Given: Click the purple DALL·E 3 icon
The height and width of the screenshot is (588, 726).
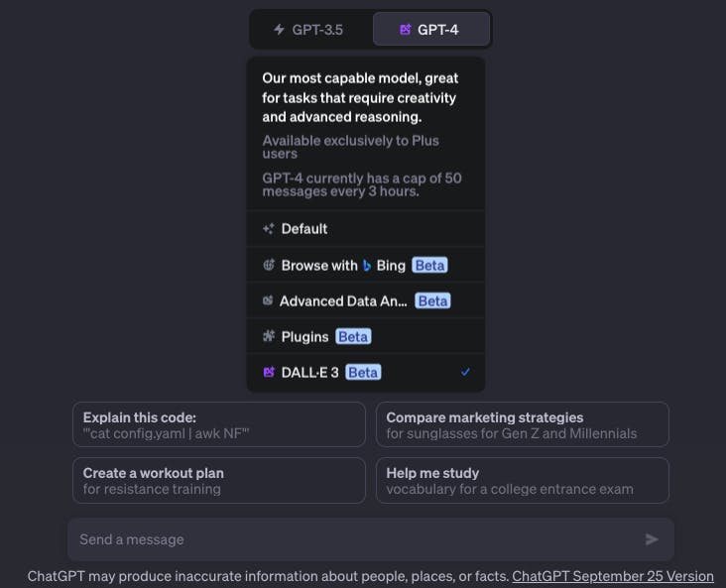Looking at the screenshot, I should 269,372.
